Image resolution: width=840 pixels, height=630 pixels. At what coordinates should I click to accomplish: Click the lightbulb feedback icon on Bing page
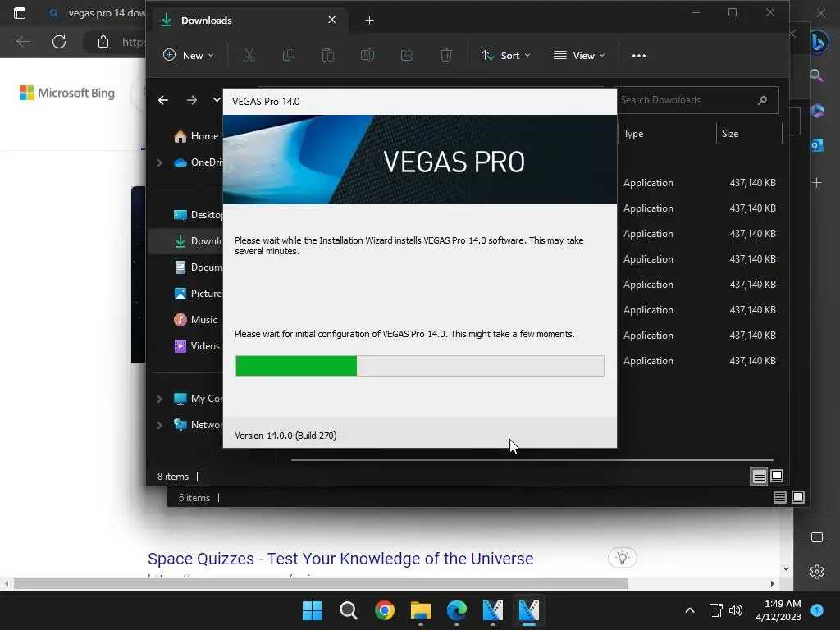[623, 558]
